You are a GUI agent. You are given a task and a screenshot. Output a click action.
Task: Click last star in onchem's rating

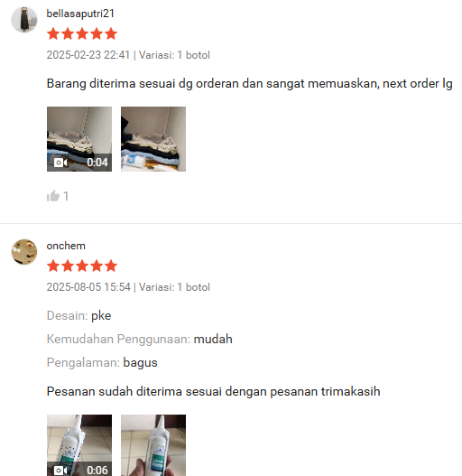click(111, 266)
